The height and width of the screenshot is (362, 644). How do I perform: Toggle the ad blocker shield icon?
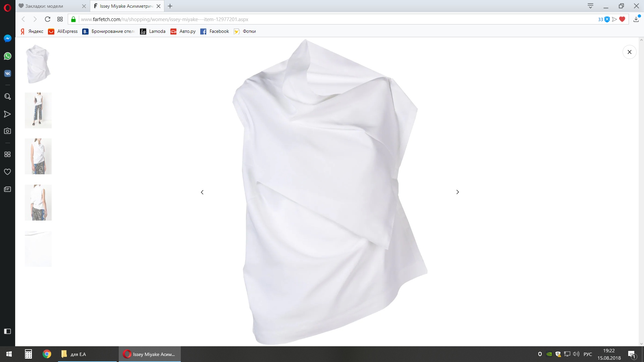click(x=607, y=19)
